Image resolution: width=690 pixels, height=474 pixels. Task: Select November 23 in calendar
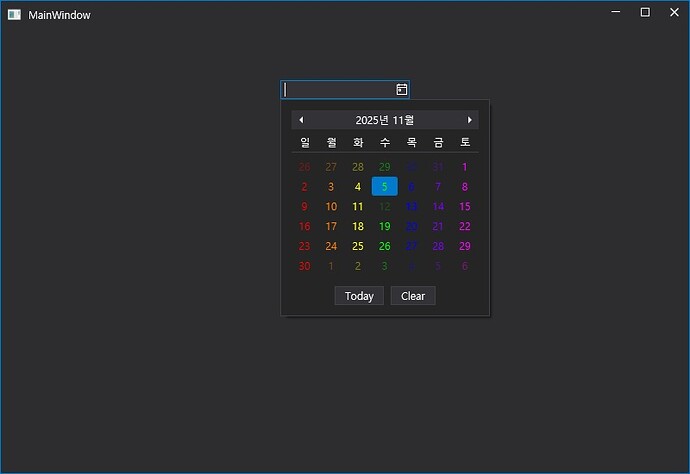pyautogui.click(x=305, y=246)
